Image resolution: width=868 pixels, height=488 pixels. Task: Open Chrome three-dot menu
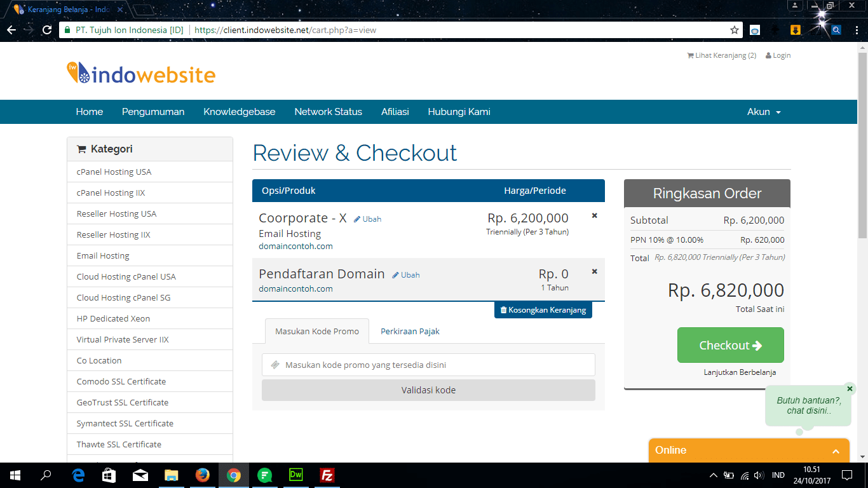(855, 30)
